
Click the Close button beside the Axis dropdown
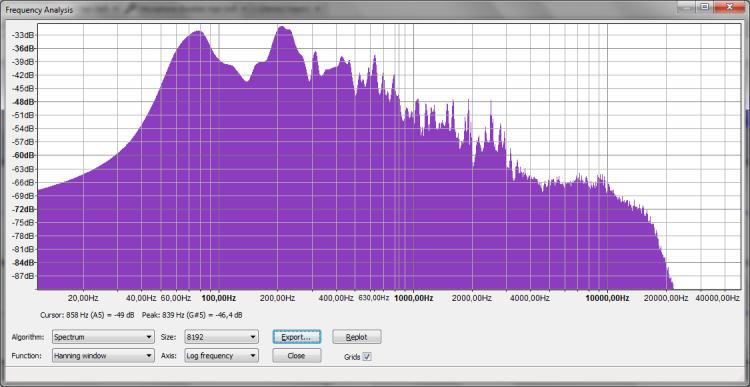[297, 356]
